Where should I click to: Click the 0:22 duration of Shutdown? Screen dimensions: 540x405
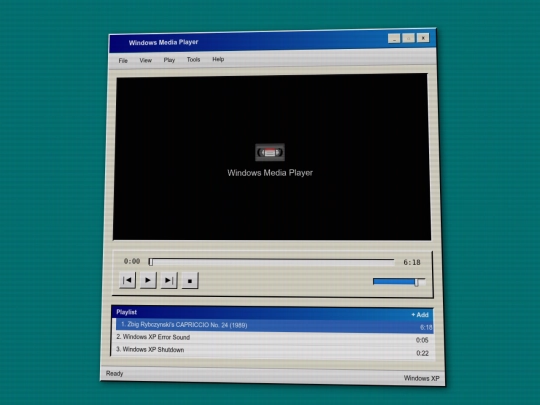point(423,353)
